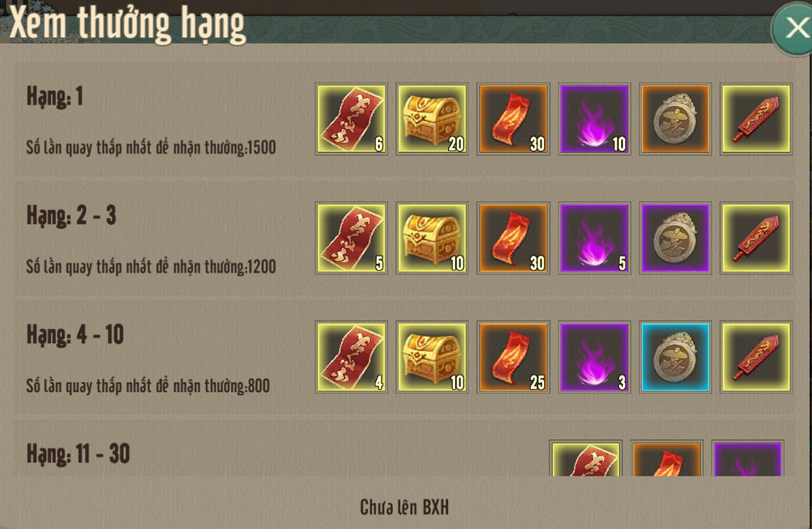Tap the purple flame reward showing 10
Image resolution: width=812 pixels, height=529 pixels.
594,119
